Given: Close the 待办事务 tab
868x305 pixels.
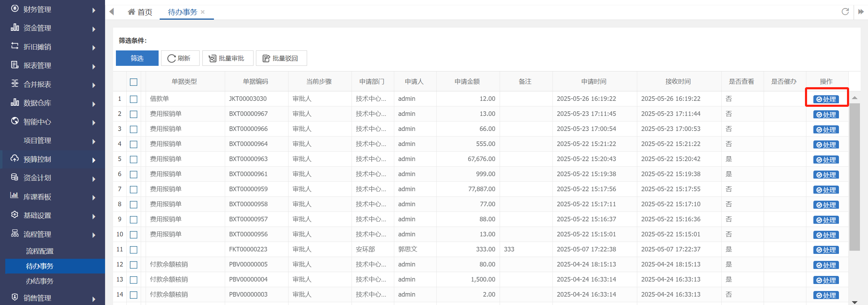Looking at the screenshot, I should tap(203, 12).
